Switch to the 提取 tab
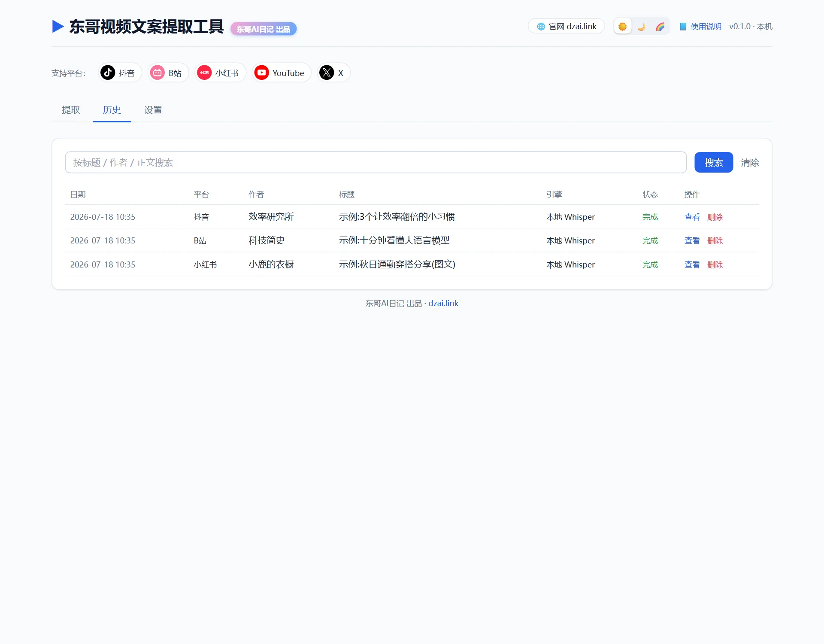The width and height of the screenshot is (824, 644). tap(71, 110)
